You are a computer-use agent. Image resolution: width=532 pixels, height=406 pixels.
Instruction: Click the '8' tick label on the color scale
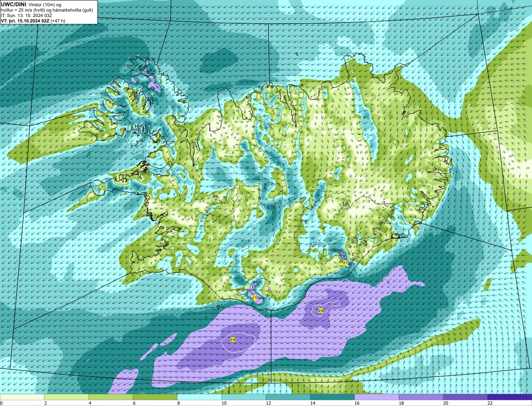click(x=178, y=403)
